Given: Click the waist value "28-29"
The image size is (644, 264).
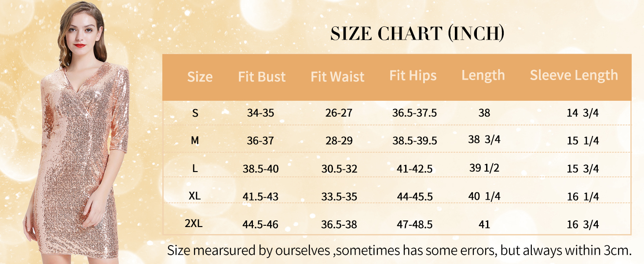Looking at the screenshot, I should 339,141.
